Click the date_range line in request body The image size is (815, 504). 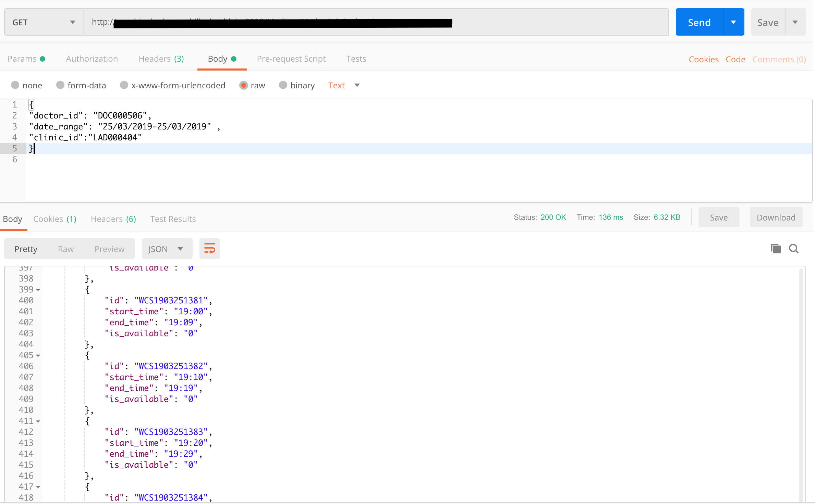[x=124, y=127]
